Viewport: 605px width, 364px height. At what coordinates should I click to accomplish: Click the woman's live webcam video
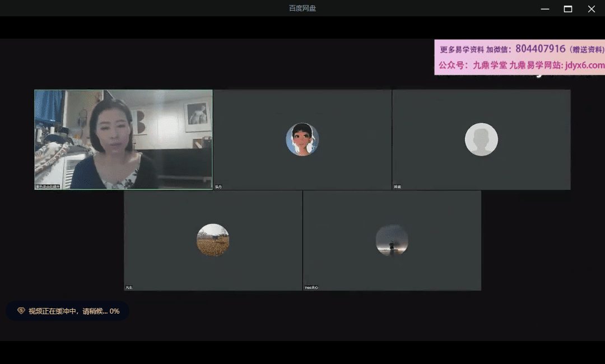point(123,139)
